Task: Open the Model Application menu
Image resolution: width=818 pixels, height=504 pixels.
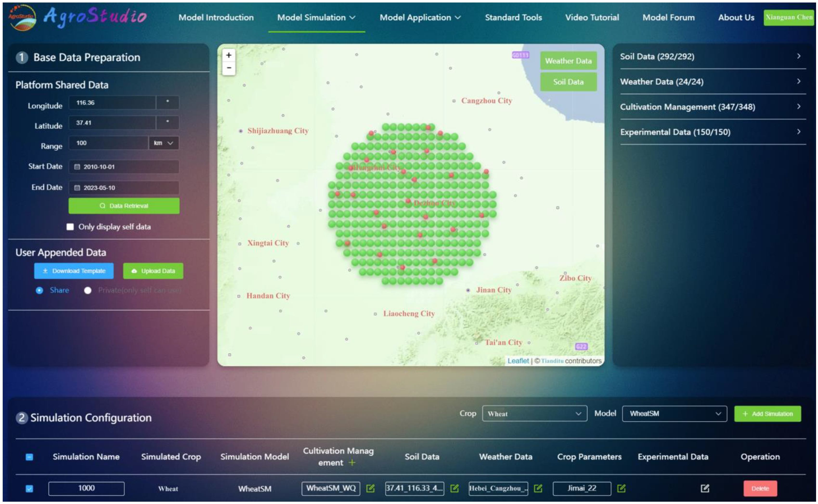Action: (x=420, y=17)
